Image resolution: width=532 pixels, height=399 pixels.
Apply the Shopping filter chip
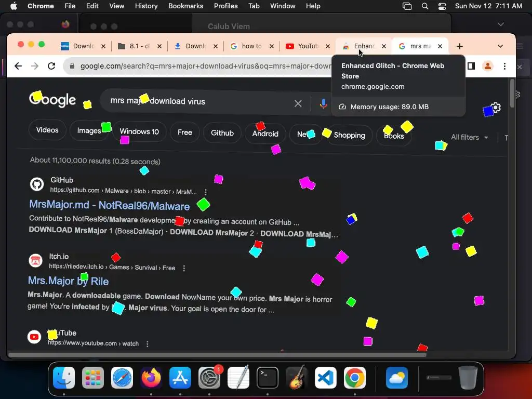coord(350,135)
